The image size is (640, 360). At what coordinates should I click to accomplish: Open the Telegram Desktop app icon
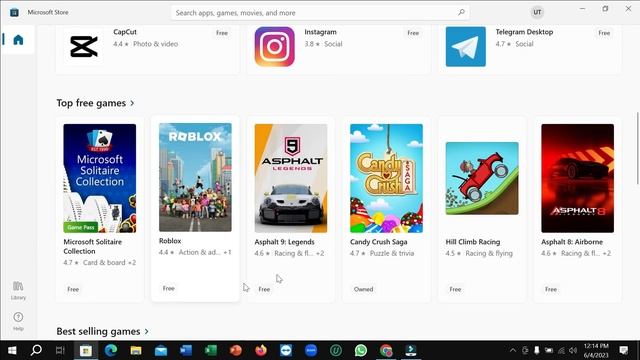pyautogui.click(x=466, y=47)
